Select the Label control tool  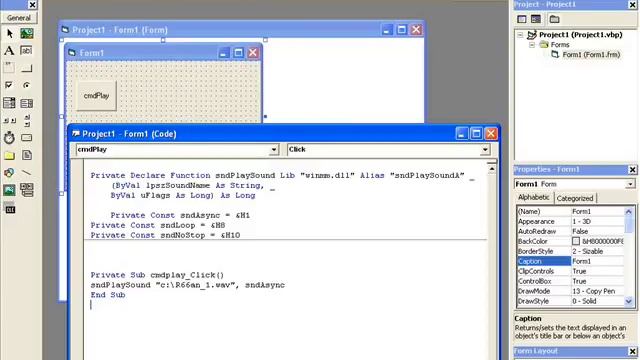point(9,51)
